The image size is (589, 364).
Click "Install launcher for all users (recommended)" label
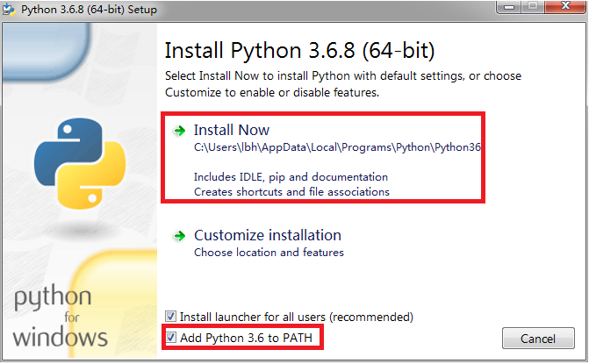tap(297, 318)
